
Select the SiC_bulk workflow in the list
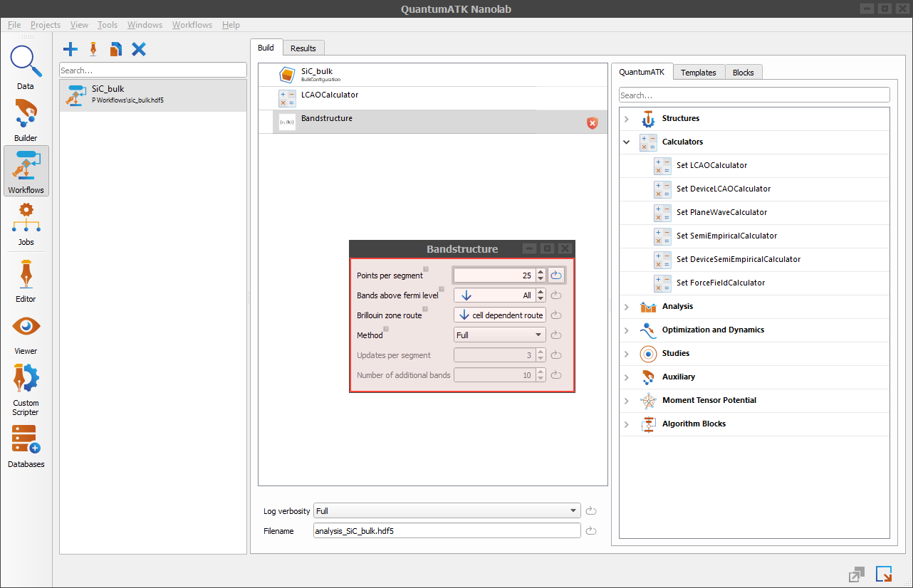click(153, 95)
